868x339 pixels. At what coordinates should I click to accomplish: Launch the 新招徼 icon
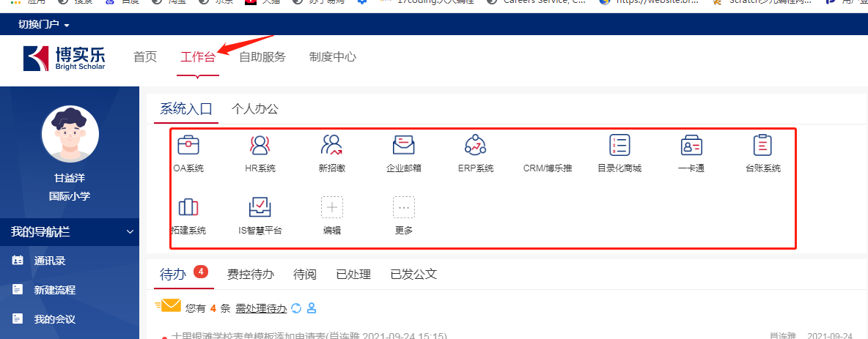pyautogui.click(x=331, y=145)
